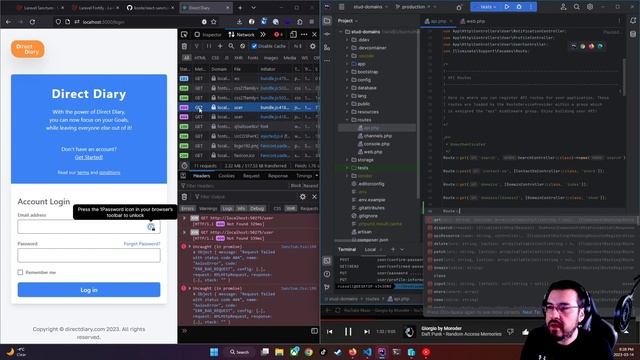The width and height of the screenshot is (640, 360).
Task: Pause the Giorgio by Moroder track
Action: pos(348,332)
